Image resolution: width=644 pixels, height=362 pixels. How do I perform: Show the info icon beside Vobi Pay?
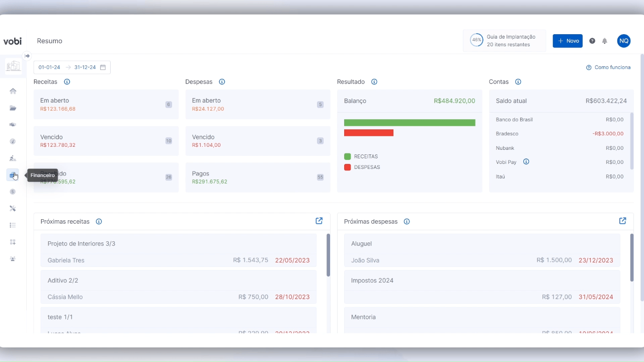click(x=526, y=162)
